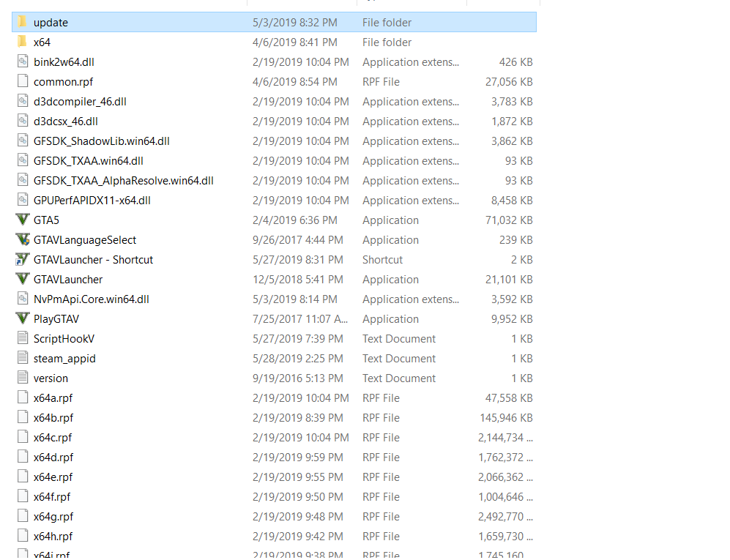Select the GTA5 application icon
The width and height of the screenshot is (730, 560).
tap(23, 220)
